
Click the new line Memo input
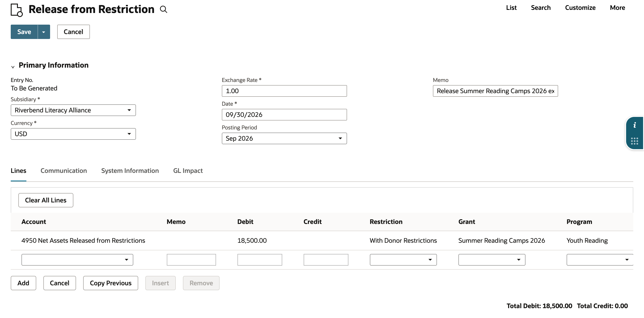tap(191, 260)
